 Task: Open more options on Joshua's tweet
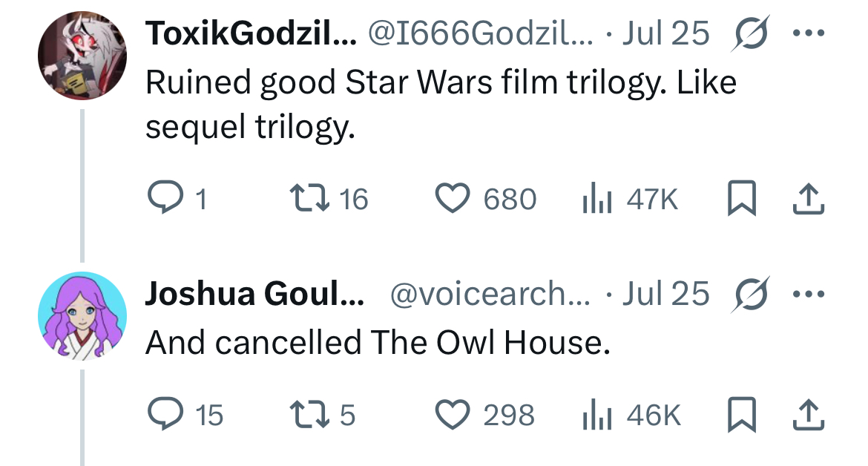(x=809, y=293)
